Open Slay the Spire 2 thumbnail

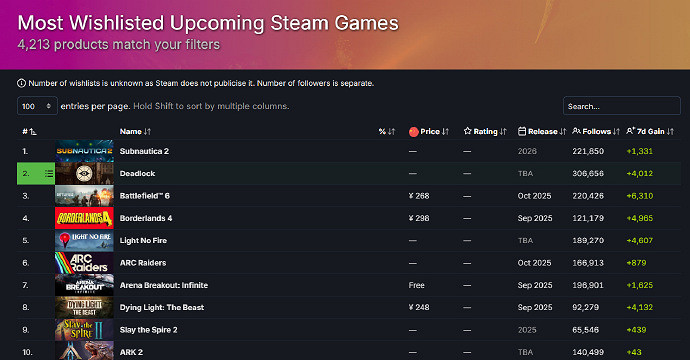[84, 330]
